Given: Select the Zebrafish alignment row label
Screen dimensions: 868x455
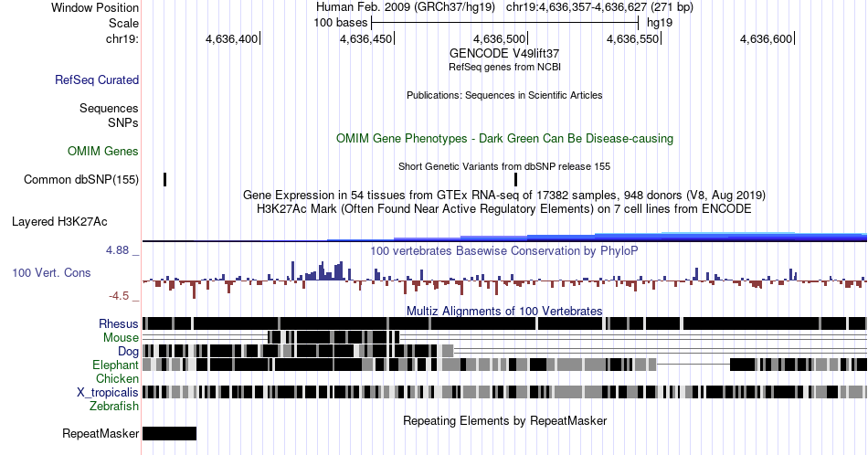Looking at the screenshot, I should point(114,406).
